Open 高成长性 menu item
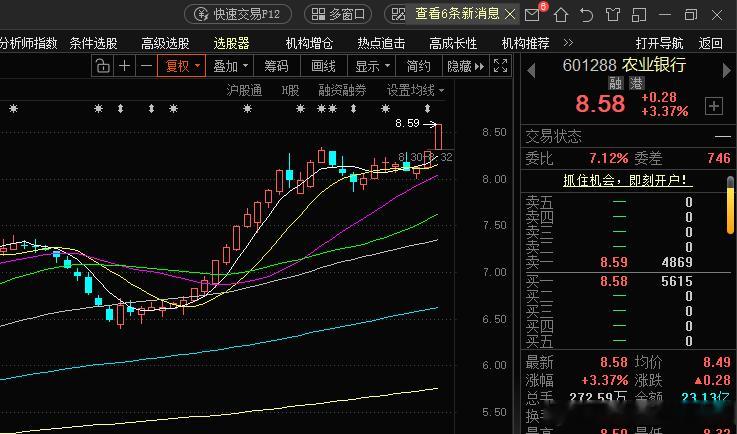Screen dimensions: 737x434 453,44
